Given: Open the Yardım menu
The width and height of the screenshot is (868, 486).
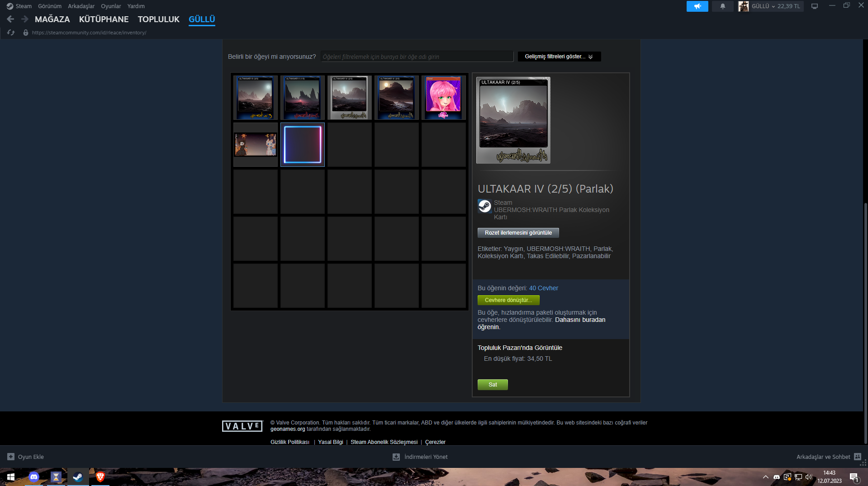Looking at the screenshot, I should coord(136,6).
